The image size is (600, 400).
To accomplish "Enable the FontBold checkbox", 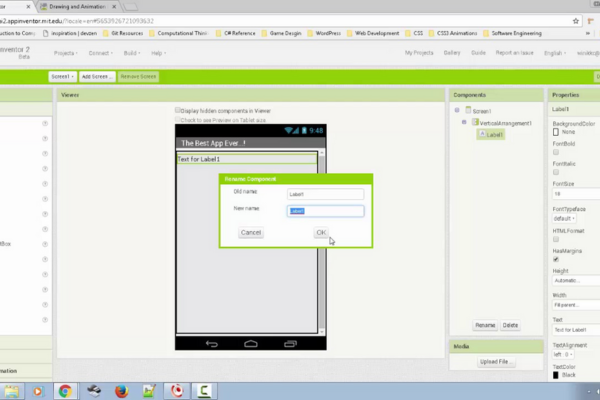I will point(556,151).
